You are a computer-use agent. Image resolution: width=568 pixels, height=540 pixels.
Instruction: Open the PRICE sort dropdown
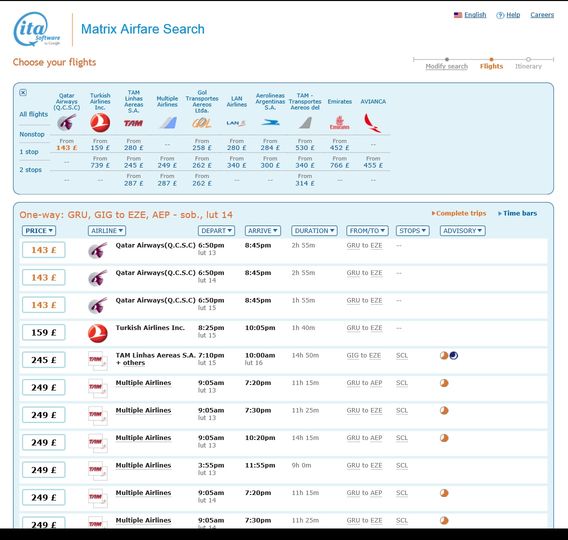pos(39,231)
